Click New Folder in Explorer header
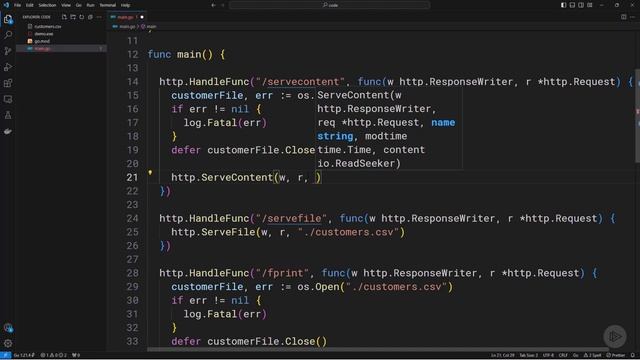Image resolution: width=640 pixels, height=360 pixels. 73,17
